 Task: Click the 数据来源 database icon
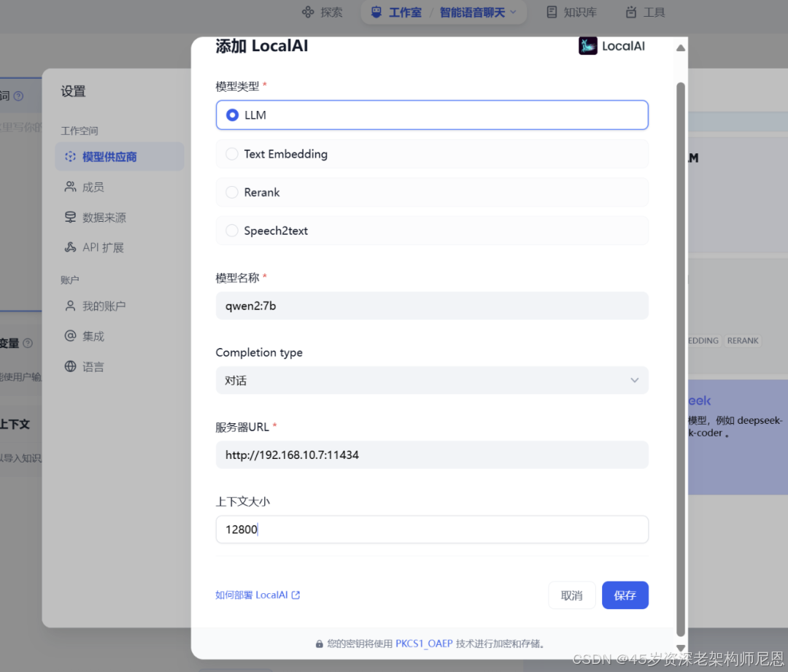click(x=70, y=217)
